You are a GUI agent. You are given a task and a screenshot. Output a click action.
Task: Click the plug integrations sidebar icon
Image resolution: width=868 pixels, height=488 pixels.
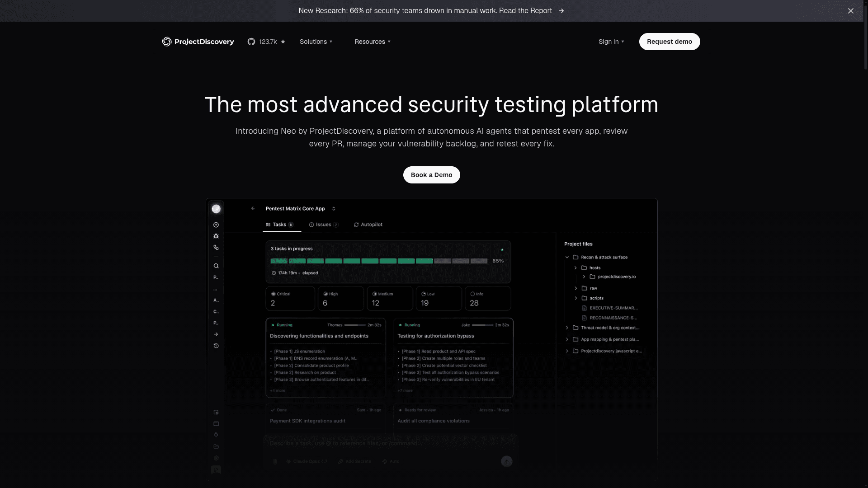[x=216, y=435]
